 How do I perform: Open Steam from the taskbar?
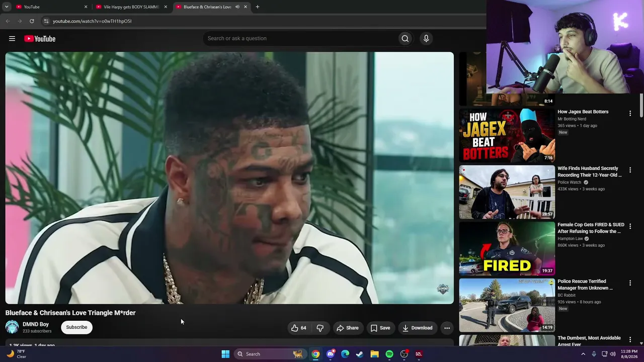(x=360, y=354)
